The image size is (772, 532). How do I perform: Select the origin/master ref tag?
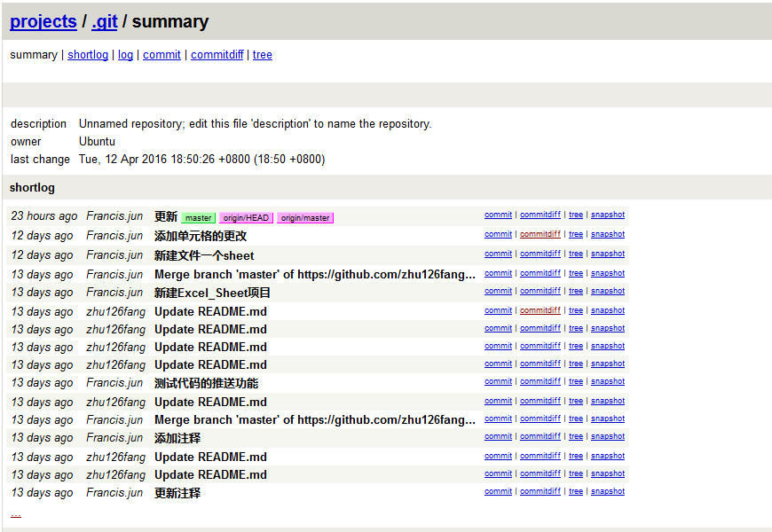305,218
